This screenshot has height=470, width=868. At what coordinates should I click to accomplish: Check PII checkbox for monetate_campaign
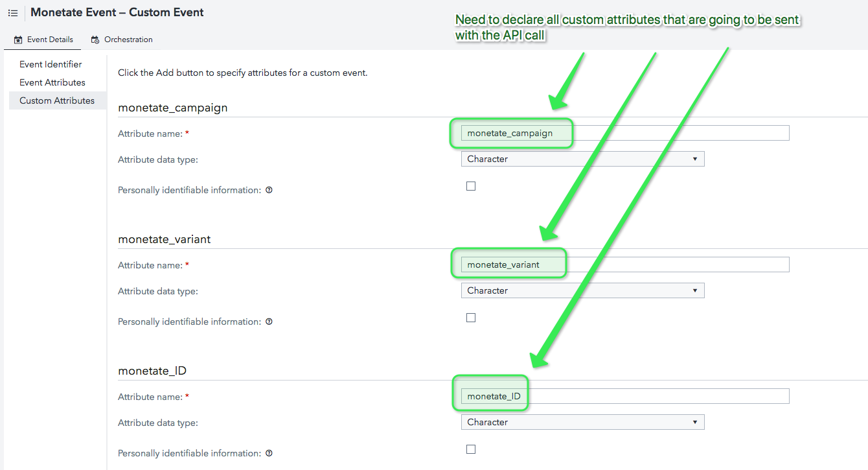pos(471,186)
